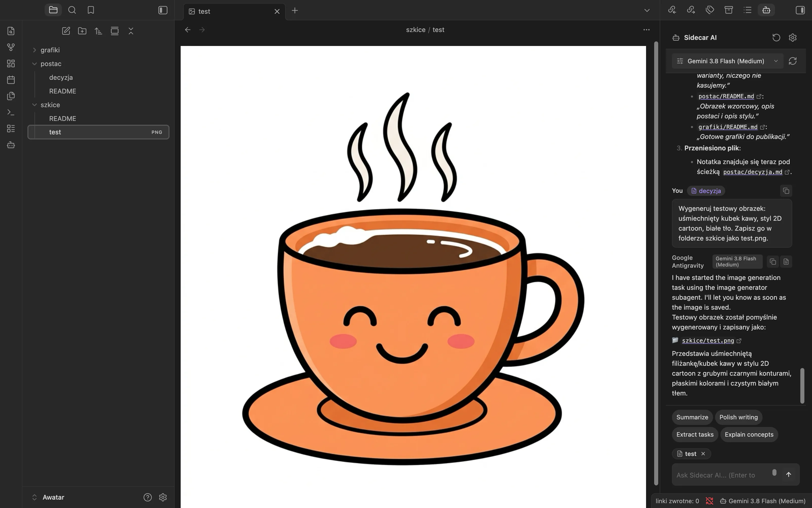Open more options menu for test image
Image resolution: width=812 pixels, height=508 pixels.
(x=647, y=29)
